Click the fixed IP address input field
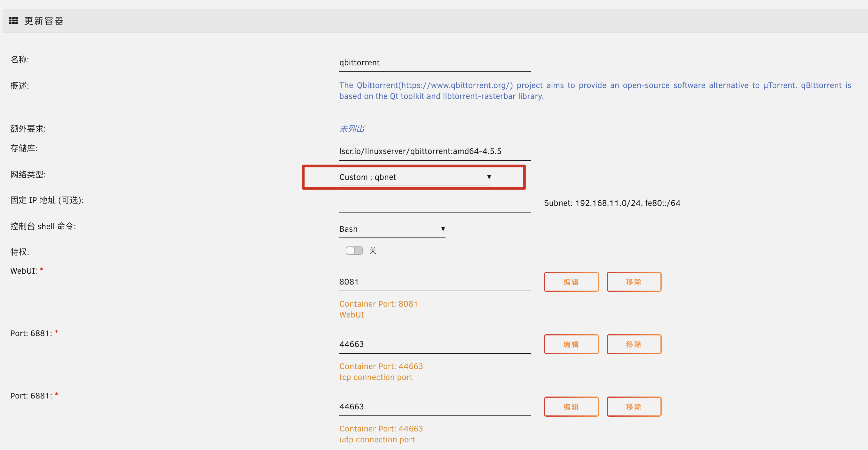Viewport: 868px width, 450px height. [435, 204]
